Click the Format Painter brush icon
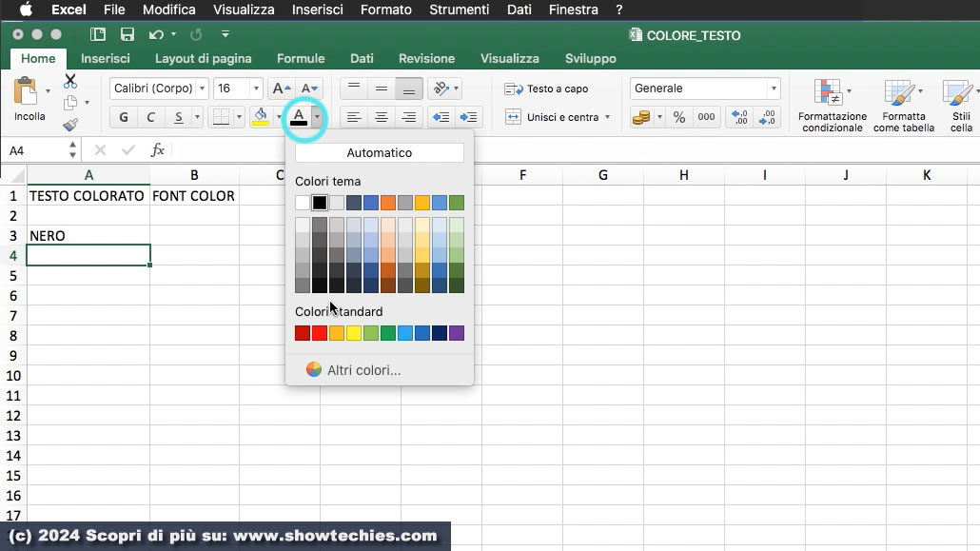 coord(70,125)
